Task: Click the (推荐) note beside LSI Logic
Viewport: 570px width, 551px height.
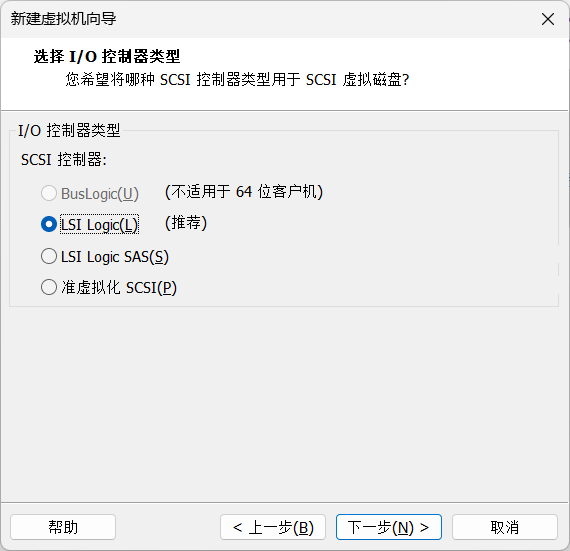Action: coord(186,223)
